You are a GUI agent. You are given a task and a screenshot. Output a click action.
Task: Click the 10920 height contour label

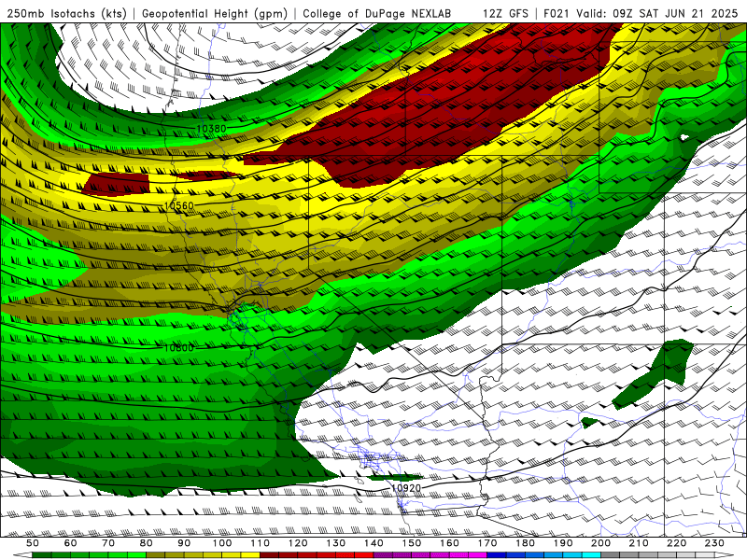[406, 488]
